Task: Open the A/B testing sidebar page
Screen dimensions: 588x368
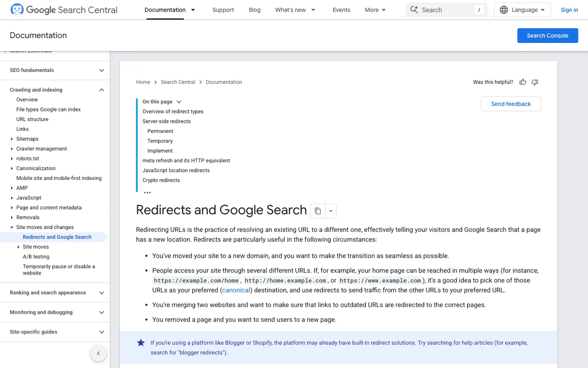Action: pyautogui.click(x=36, y=257)
